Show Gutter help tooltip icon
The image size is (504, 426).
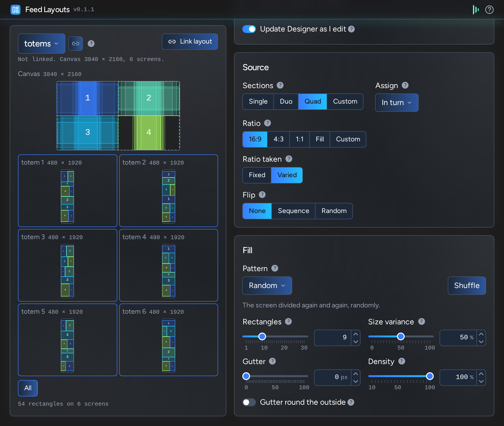point(272,361)
